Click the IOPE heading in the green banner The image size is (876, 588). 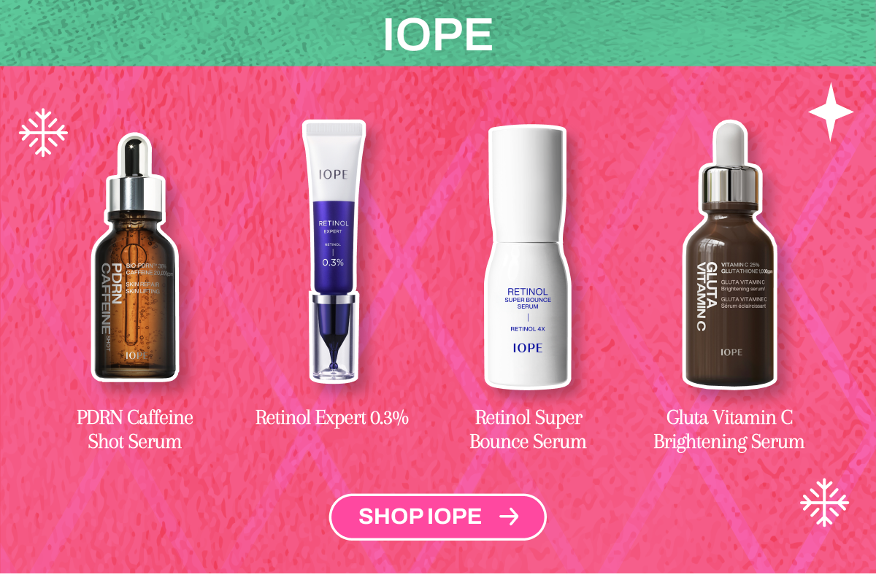coord(438,34)
